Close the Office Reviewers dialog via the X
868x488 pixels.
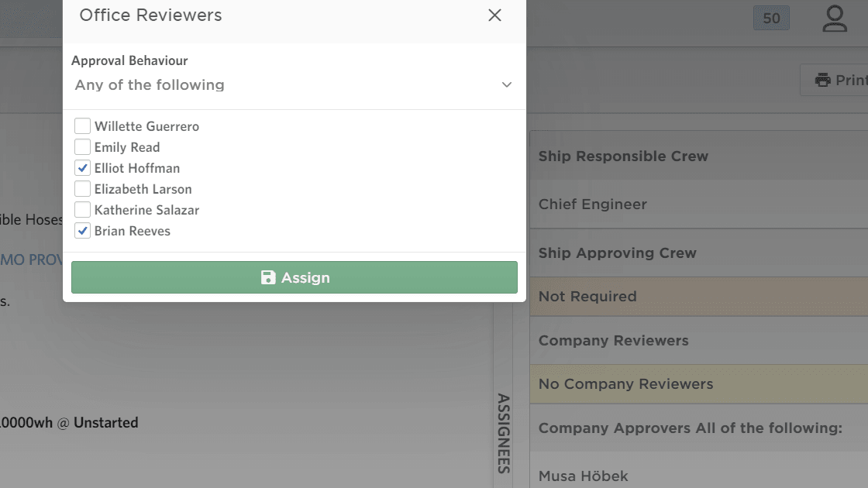point(494,15)
